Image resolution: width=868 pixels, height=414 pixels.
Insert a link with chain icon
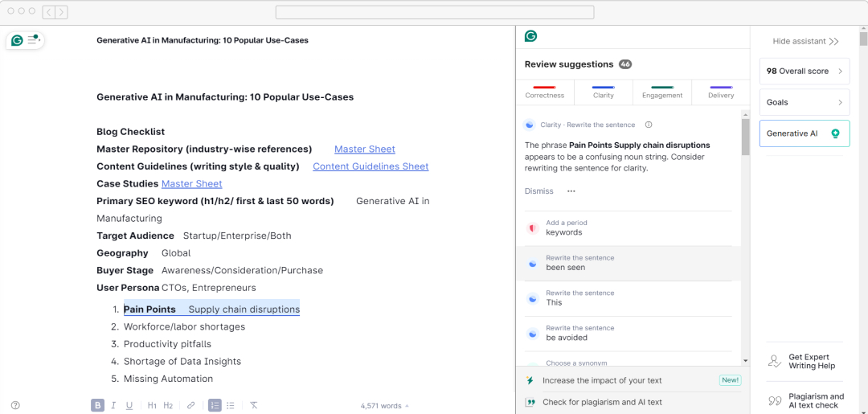(191, 406)
